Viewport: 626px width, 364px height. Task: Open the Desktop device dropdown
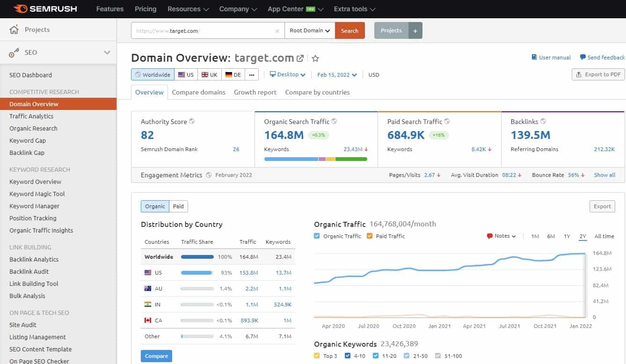(x=287, y=74)
